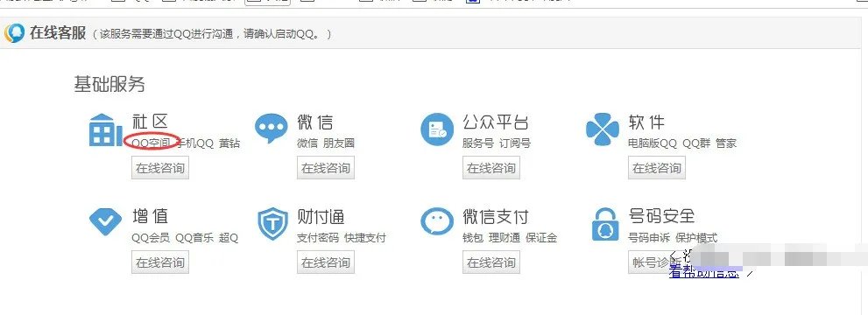Click the 财付通 shield icon
Image resolution: width=868 pixels, height=315 pixels.
273,224
